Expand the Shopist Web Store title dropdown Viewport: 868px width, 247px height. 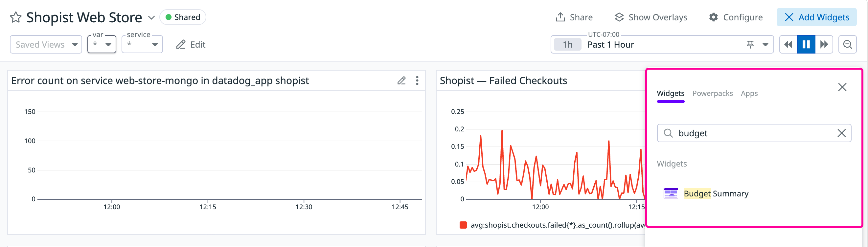click(151, 17)
